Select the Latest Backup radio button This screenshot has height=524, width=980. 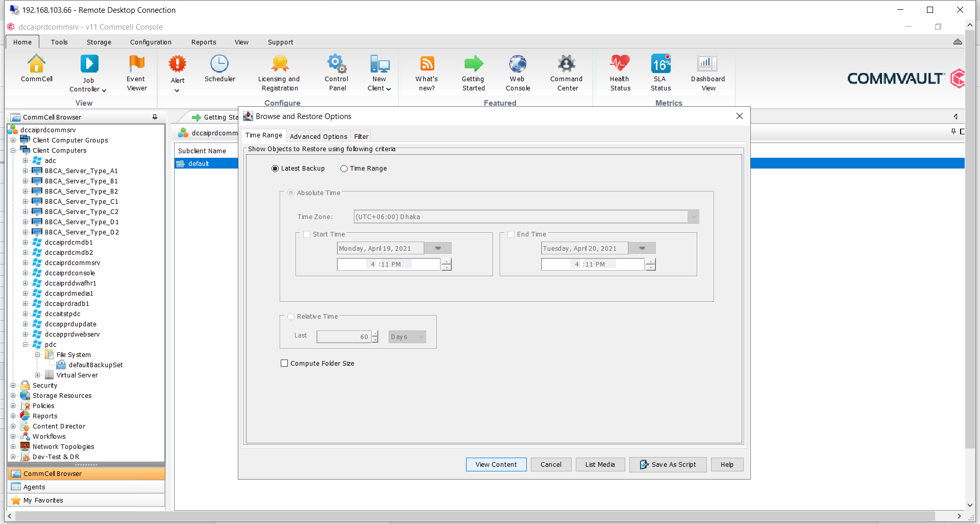(275, 169)
